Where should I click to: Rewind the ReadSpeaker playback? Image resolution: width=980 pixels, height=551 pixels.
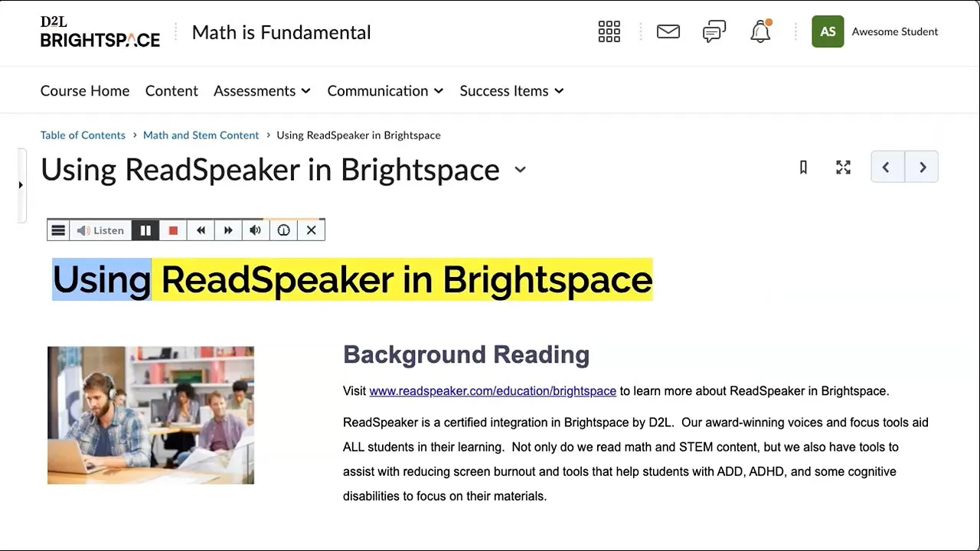click(x=201, y=230)
